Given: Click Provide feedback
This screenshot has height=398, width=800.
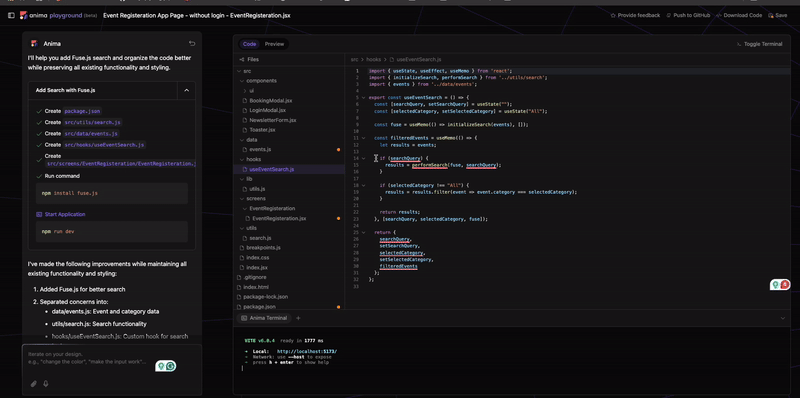Looking at the screenshot, I should [635, 15].
